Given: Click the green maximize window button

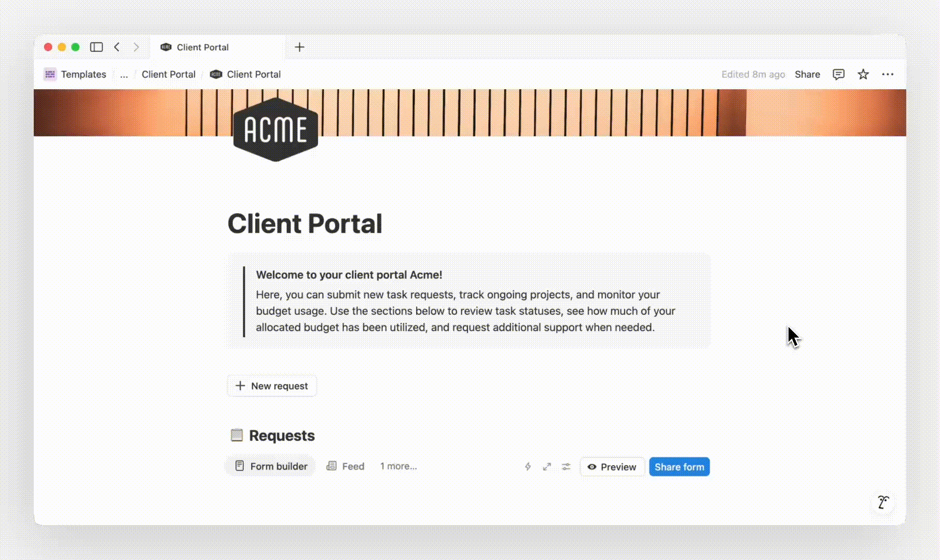Looking at the screenshot, I should [75, 47].
